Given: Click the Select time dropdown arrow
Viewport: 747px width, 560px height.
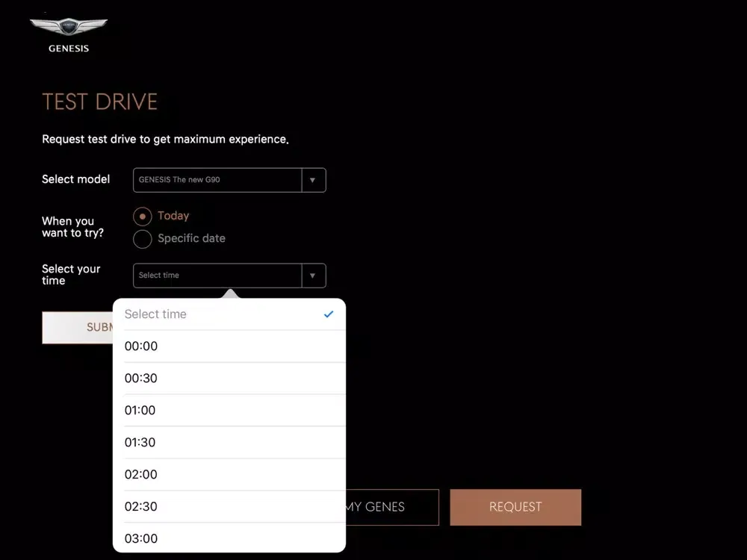Looking at the screenshot, I should (x=314, y=276).
